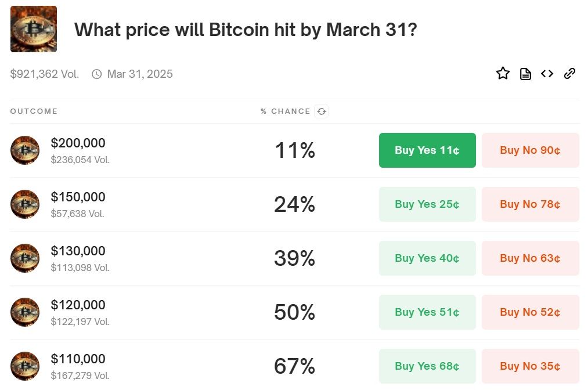
Task: Click the embed code icon
Action: (x=547, y=74)
